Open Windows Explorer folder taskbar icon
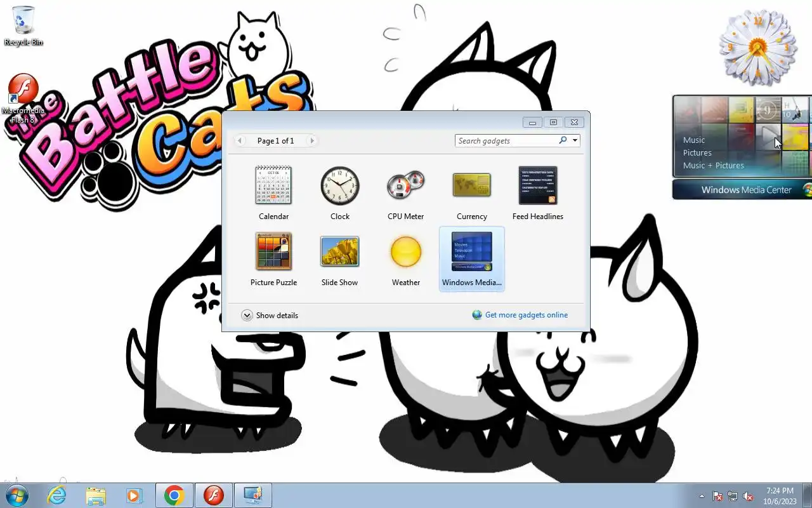 [x=96, y=495]
